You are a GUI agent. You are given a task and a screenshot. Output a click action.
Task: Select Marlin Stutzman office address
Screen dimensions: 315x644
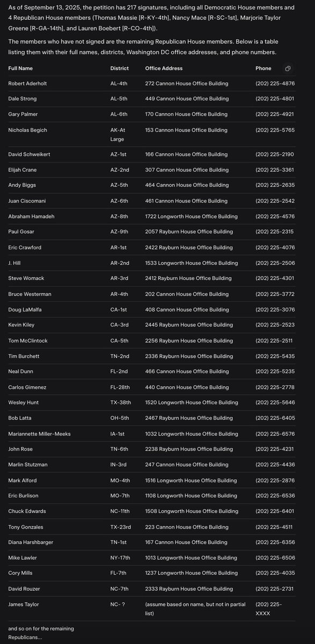tap(186, 465)
